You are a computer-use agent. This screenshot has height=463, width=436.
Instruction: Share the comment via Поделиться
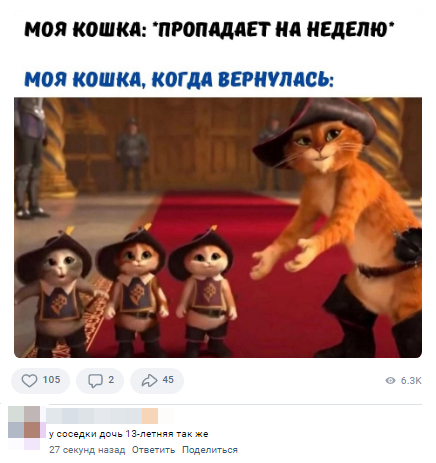(210, 450)
